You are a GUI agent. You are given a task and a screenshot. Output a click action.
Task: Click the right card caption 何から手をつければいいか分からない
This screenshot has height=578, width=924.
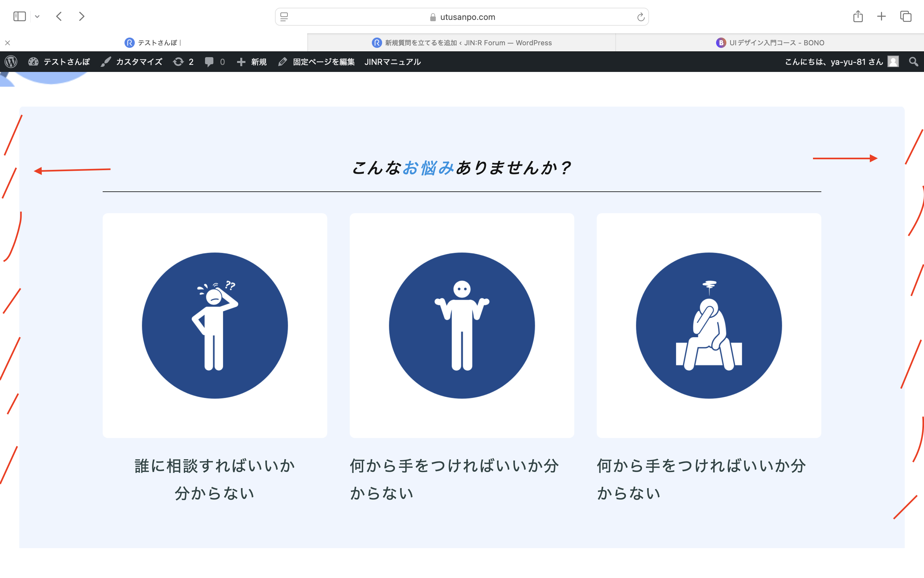[x=701, y=479]
